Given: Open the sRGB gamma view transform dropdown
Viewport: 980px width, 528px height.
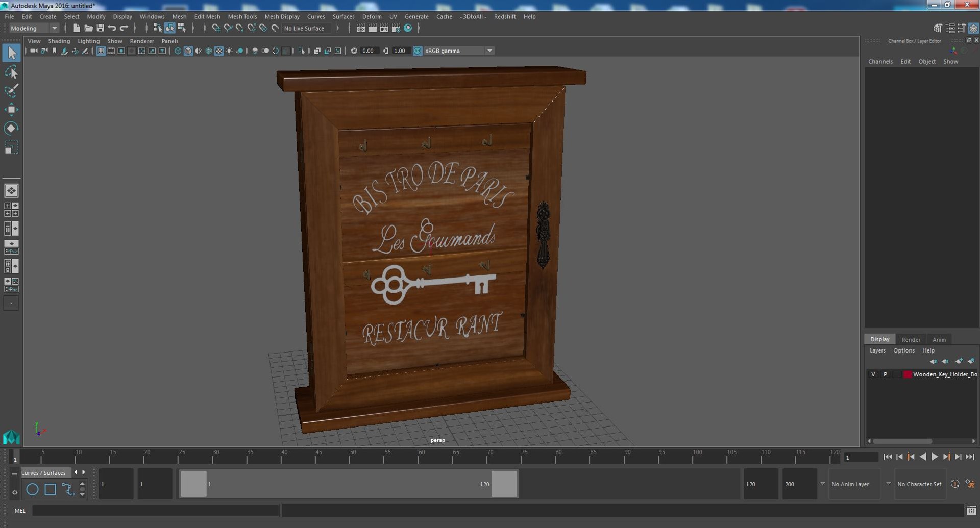Looking at the screenshot, I should coord(458,51).
